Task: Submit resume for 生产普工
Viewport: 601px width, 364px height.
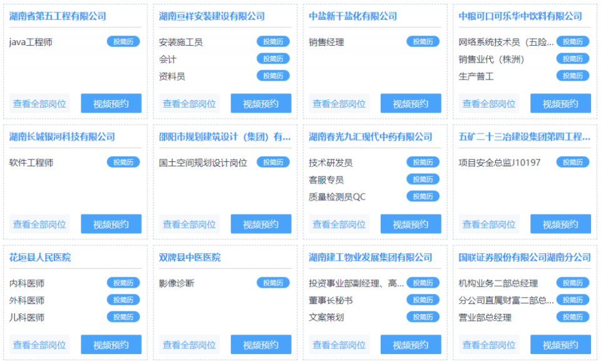Action: pyautogui.click(x=573, y=76)
